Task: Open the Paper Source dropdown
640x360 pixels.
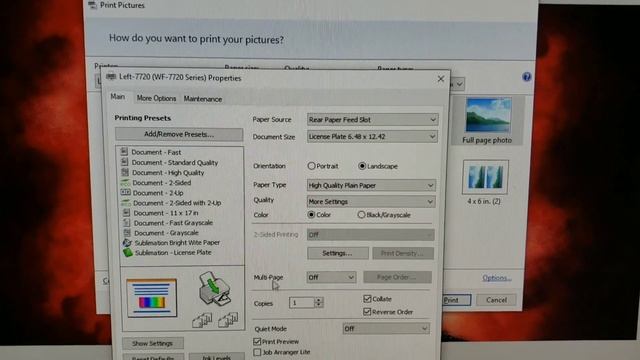Action: (x=372, y=120)
